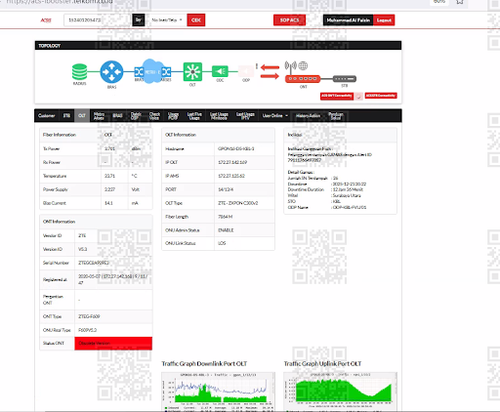Click the IP OLT address value

[x=233, y=162]
